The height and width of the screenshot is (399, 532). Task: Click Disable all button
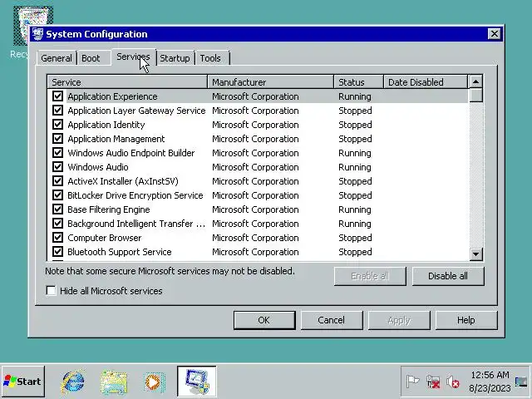point(448,276)
